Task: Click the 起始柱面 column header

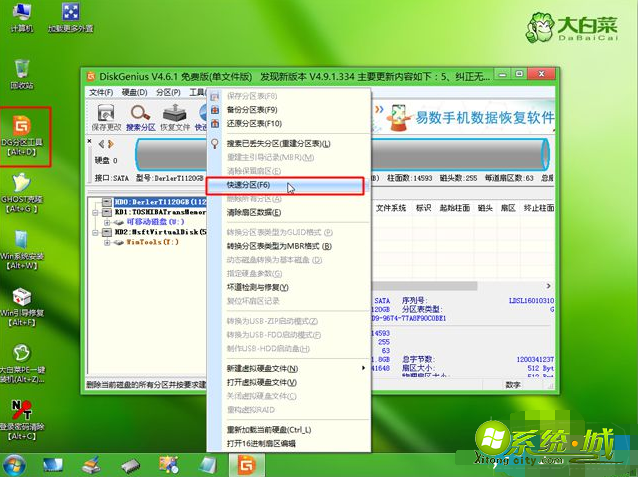Action: coord(454,208)
